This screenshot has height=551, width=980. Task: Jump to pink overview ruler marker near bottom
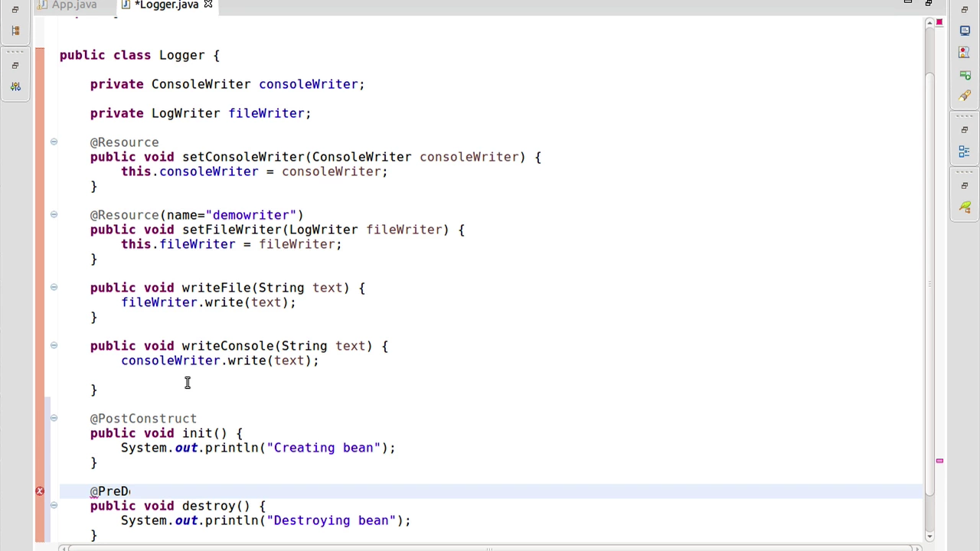coord(939,461)
